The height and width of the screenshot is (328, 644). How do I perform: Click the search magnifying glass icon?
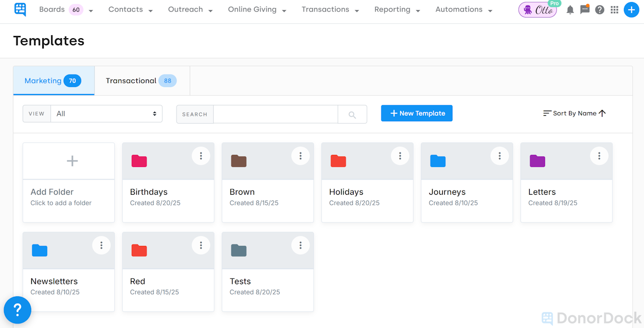(x=352, y=114)
